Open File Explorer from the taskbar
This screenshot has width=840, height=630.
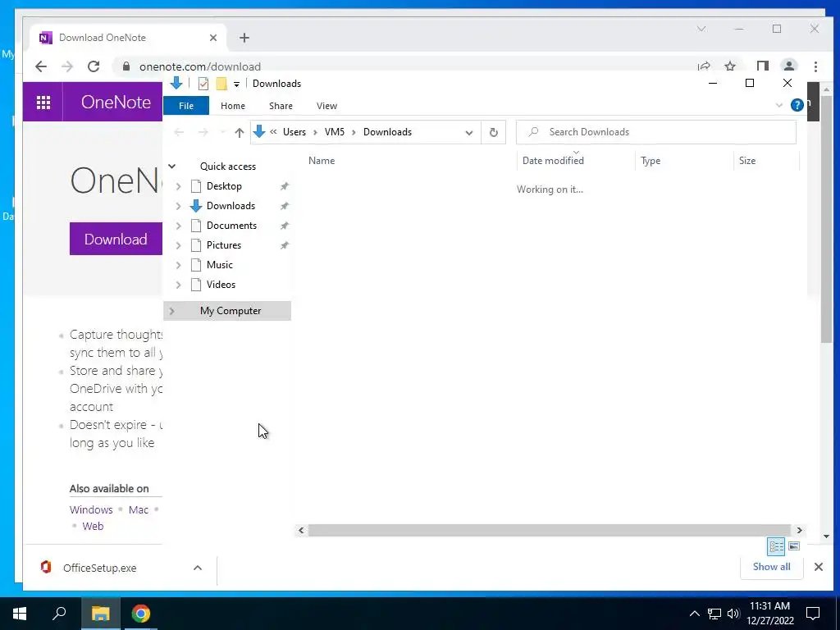pos(100,614)
